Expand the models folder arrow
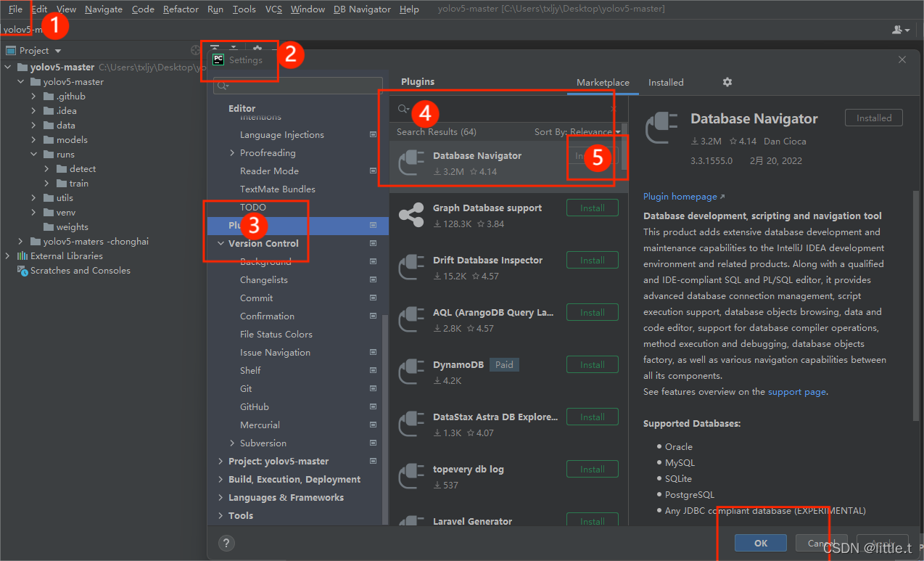Image resolution: width=924 pixels, height=561 pixels. point(34,140)
